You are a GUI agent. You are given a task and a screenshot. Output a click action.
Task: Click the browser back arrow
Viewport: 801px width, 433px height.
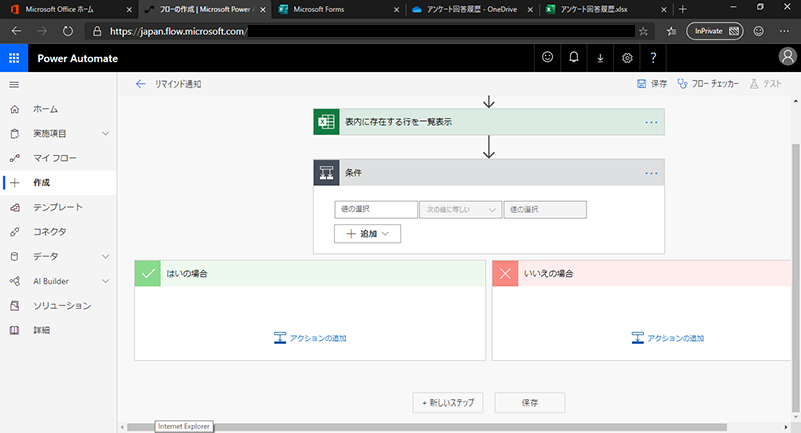(16, 31)
